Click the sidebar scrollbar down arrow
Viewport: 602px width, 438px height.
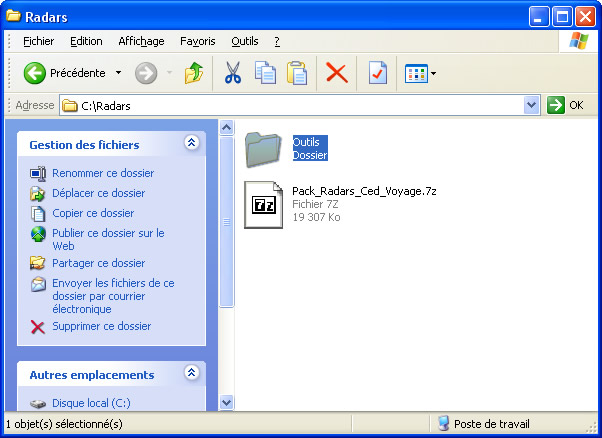point(227,403)
